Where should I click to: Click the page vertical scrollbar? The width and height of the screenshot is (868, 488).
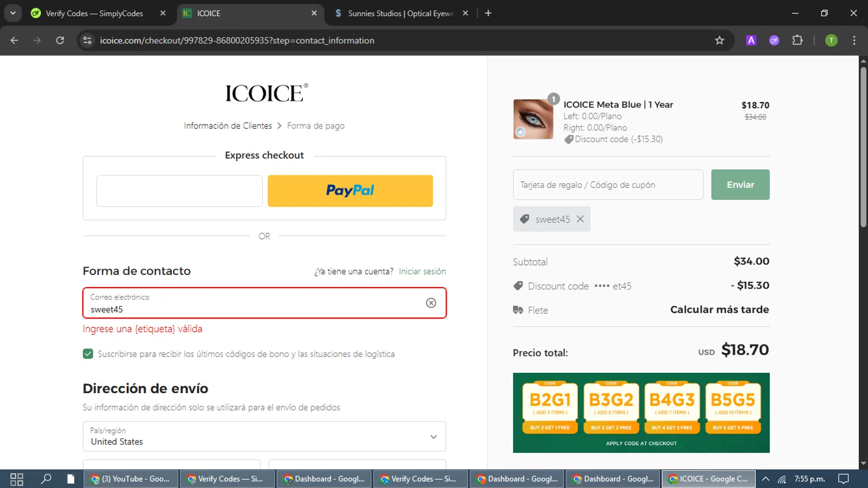(863, 147)
